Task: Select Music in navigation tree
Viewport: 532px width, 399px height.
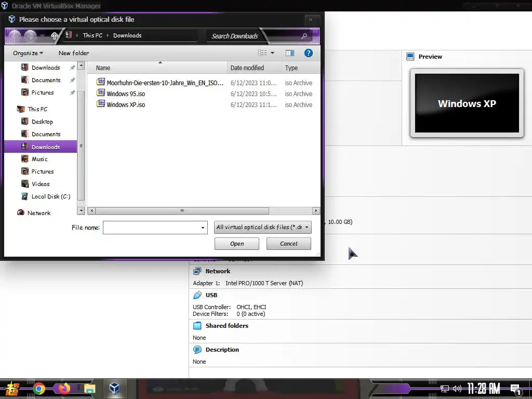Action: [x=39, y=159]
